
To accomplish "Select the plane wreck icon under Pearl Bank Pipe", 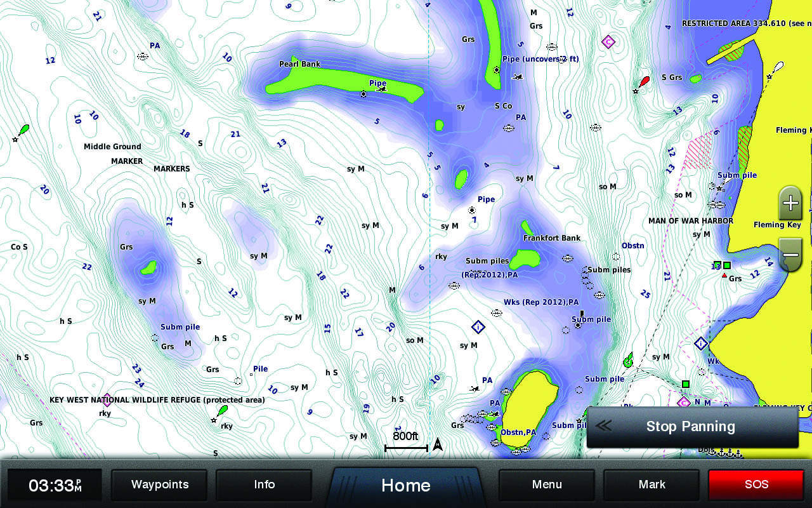I will (381, 90).
